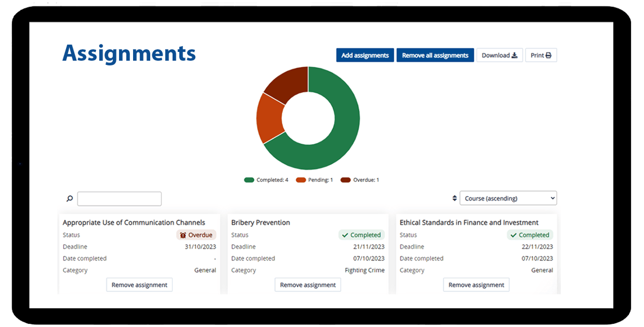Focus the assignments search field
Viewport: 644px width, 327px height.
(x=119, y=199)
